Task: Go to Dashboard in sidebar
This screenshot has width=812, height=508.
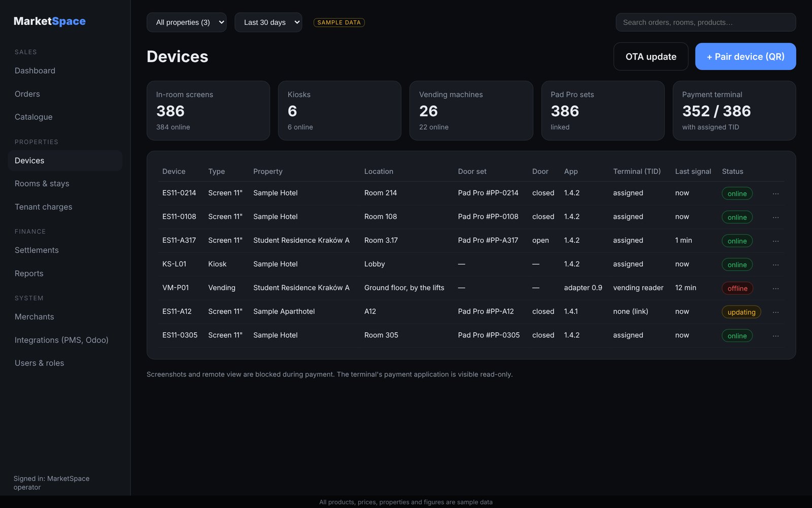Action: 65,71
